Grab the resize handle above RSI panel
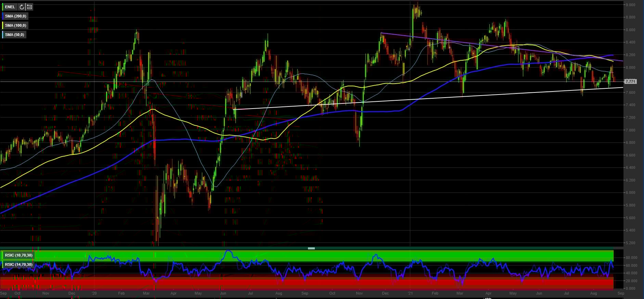 tap(311, 248)
